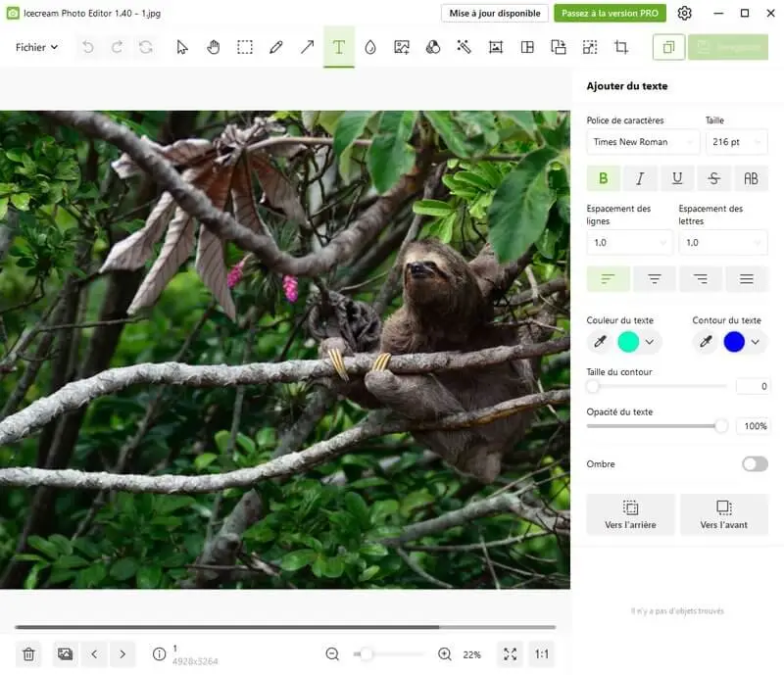
Task: Open the frame tool icon
Action: coord(496,47)
